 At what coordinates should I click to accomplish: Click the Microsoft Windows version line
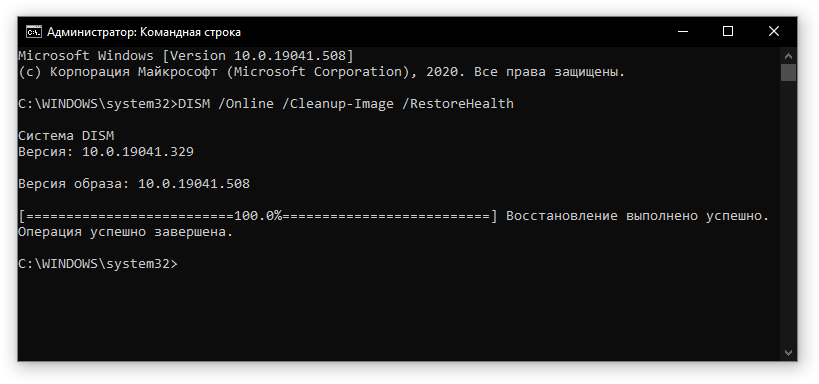pos(186,55)
